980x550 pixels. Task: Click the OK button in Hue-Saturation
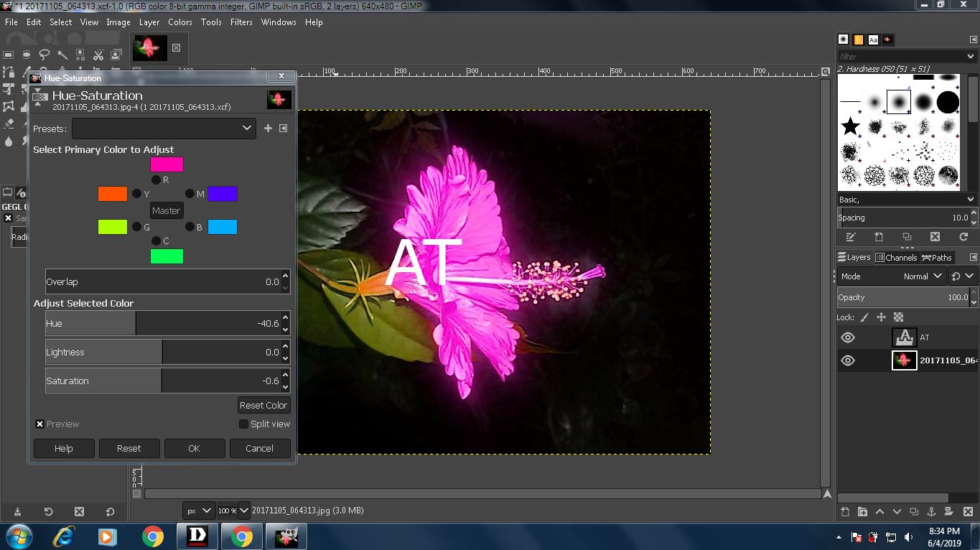coord(194,448)
